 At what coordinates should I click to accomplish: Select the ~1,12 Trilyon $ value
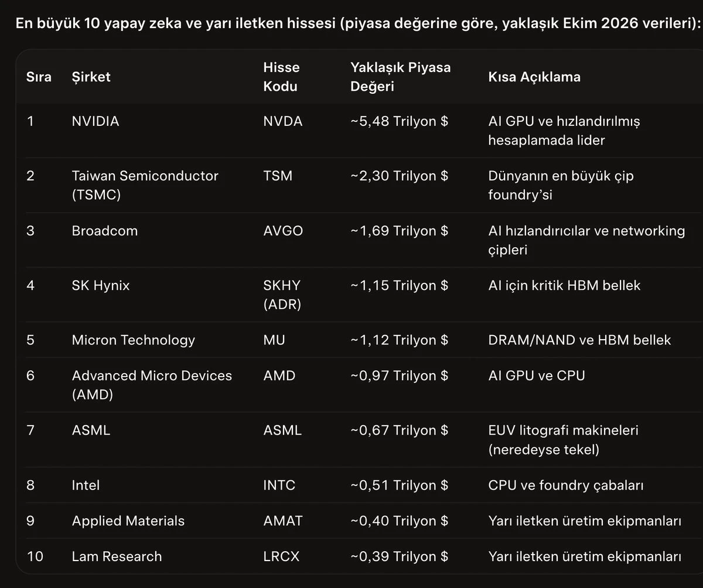pyautogui.click(x=400, y=340)
